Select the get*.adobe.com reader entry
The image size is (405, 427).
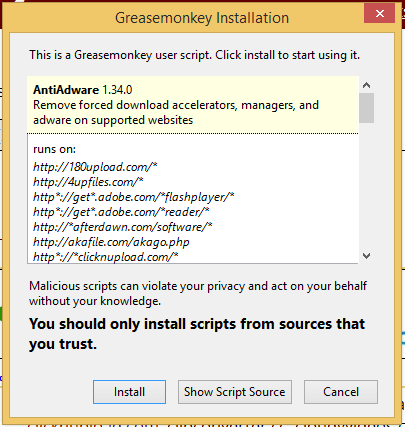tap(121, 212)
